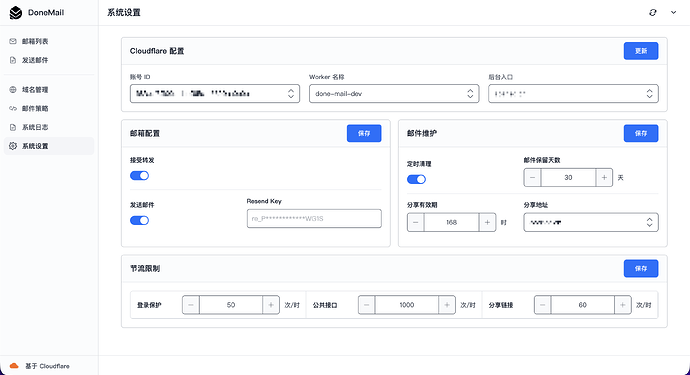The image size is (690, 375).
Task: Click the 节流限制 section heading
Action: pos(145,268)
